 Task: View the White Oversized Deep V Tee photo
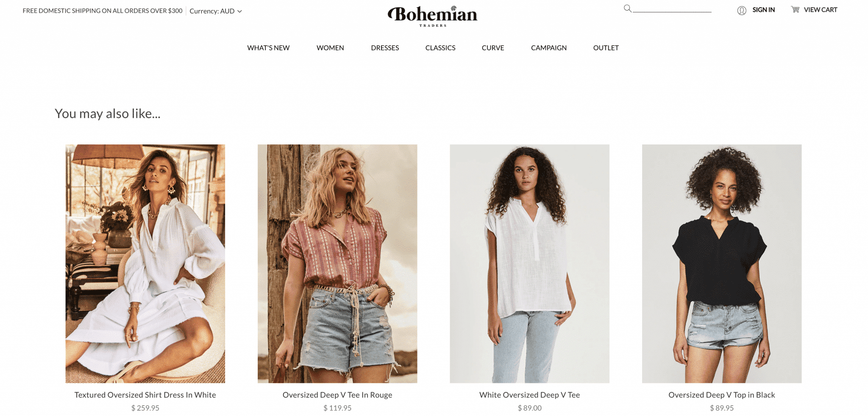coord(529,263)
